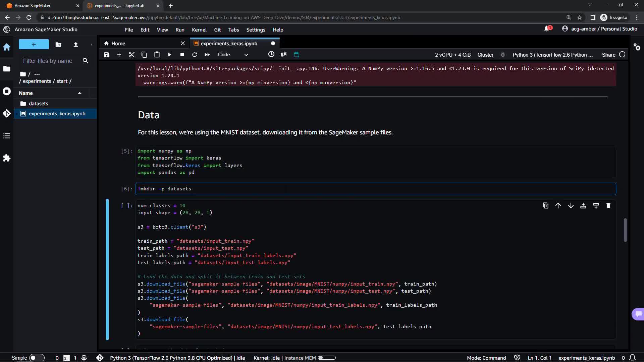
Task: Click the Share toggle circle
Action: [x=622, y=55]
